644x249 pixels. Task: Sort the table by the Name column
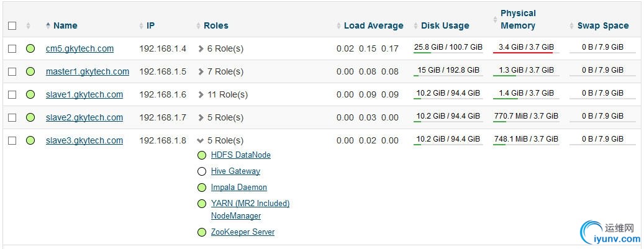pyautogui.click(x=65, y=26)
